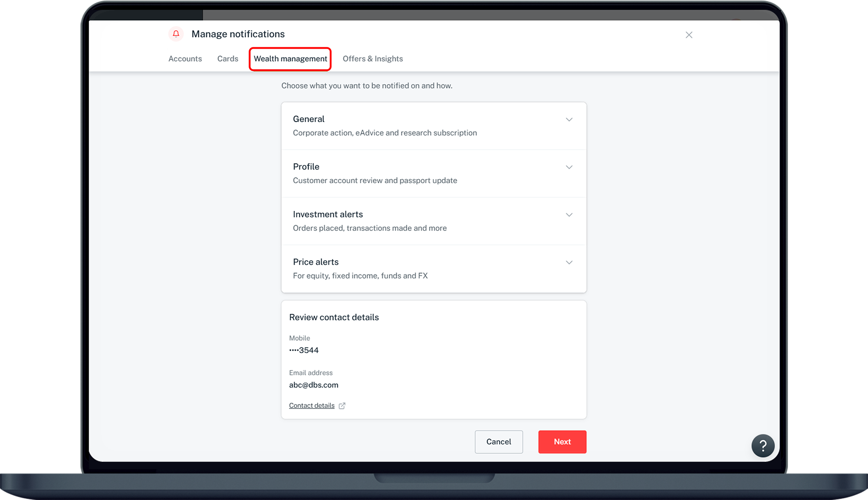
Task: Click the Price alerts heading
Action: (316, 262)
